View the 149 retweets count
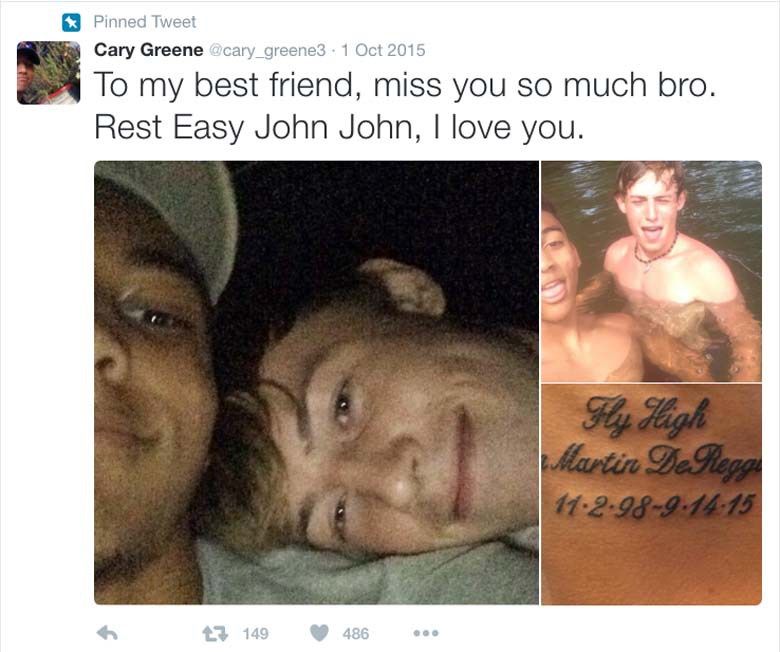 click(256, 634)
